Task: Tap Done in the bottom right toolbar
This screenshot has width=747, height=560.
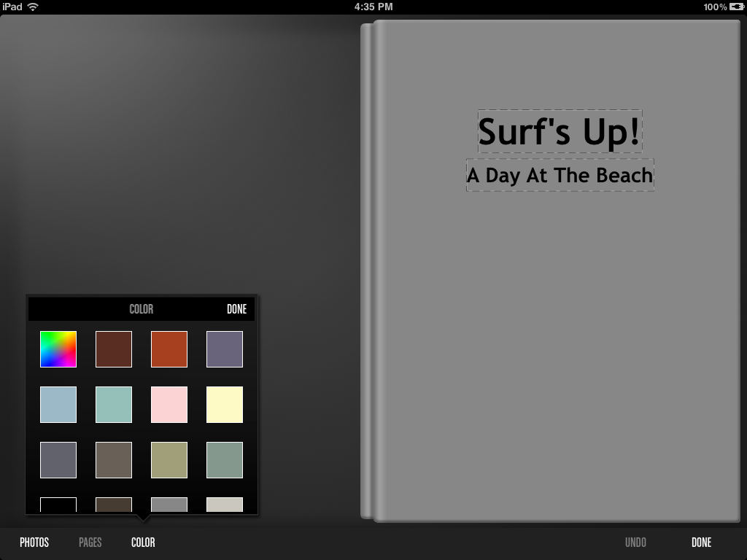Action: point(701,542)
